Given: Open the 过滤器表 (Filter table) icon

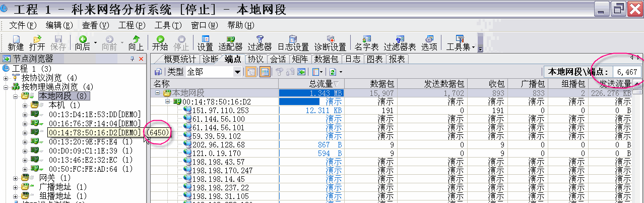Looking at the screenshot, I should click(x=400, y=42).
